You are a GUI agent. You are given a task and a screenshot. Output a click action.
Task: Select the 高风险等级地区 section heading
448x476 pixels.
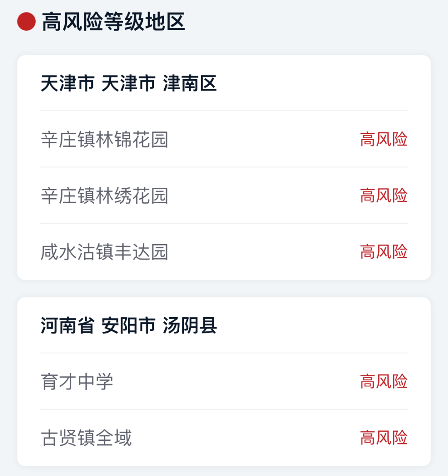pyautogui.click(x=114, y=22)
